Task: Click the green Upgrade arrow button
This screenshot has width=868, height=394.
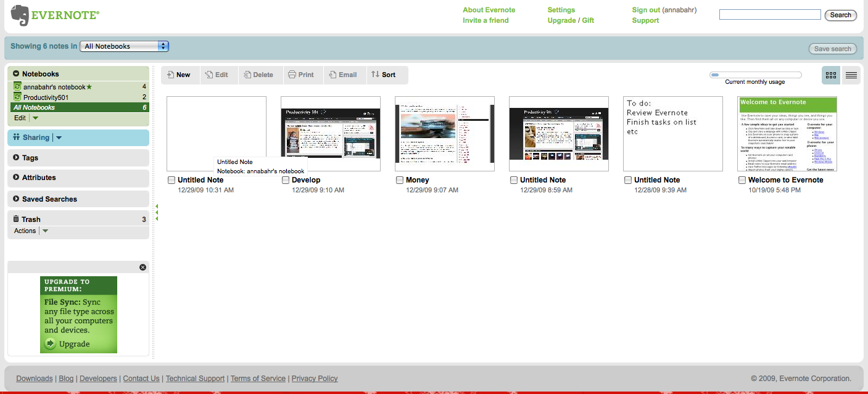Action: (x=50, y=343)
